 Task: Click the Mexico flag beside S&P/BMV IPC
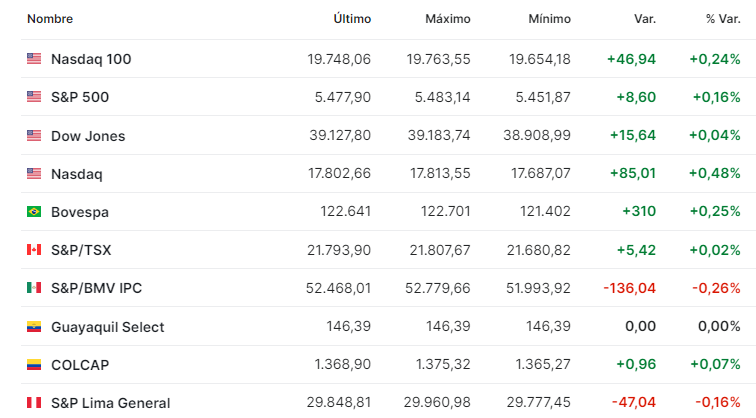pyautogui.click(x=34, y=288)
